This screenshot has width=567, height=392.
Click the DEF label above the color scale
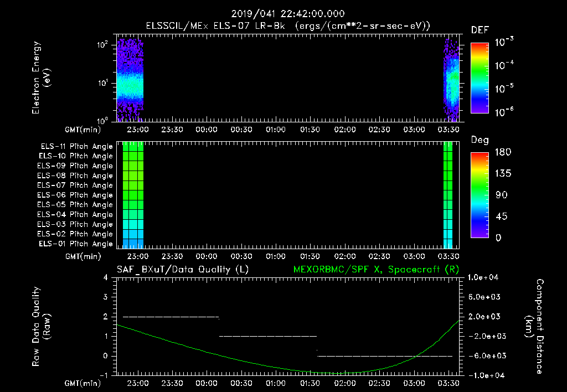tap(480, 30)
